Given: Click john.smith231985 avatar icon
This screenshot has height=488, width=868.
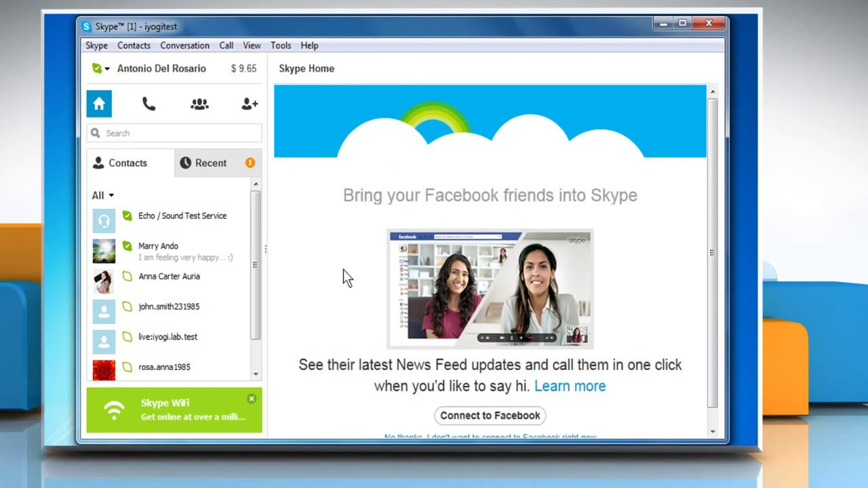Looking at the screenshot, I should point(104,311).
